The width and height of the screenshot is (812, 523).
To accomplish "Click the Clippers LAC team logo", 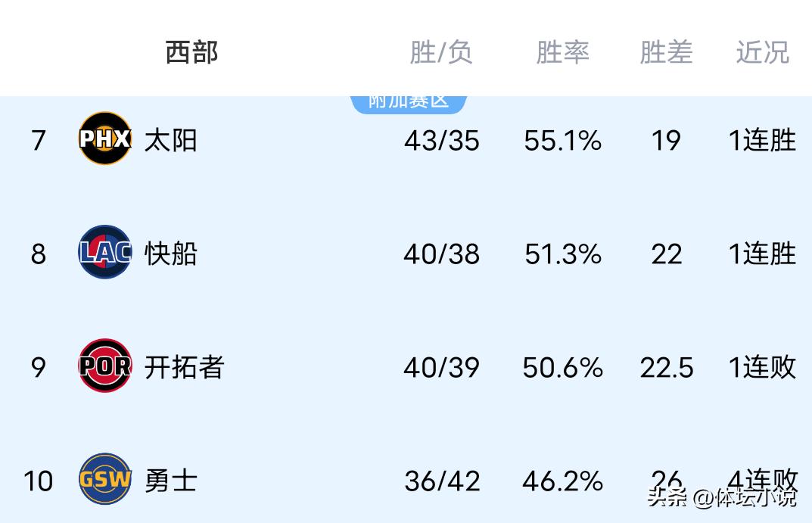I will tap(105, 253).
